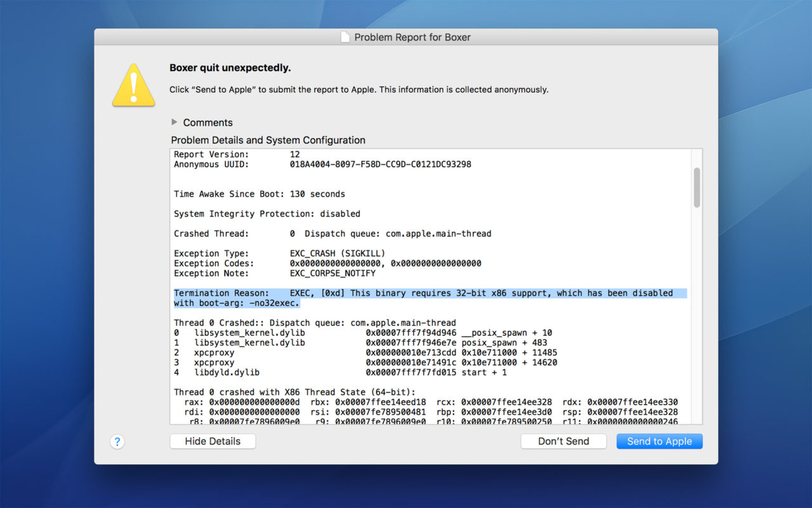This screenshot has width=812, height=508.
Task: Click the yellow warning alert icon
Action: (x=133, y=84)
